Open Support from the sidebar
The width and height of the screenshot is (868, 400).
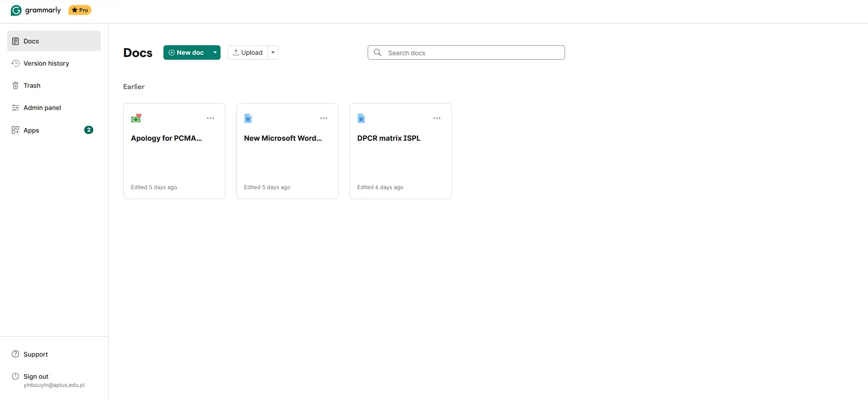(54, 354)
